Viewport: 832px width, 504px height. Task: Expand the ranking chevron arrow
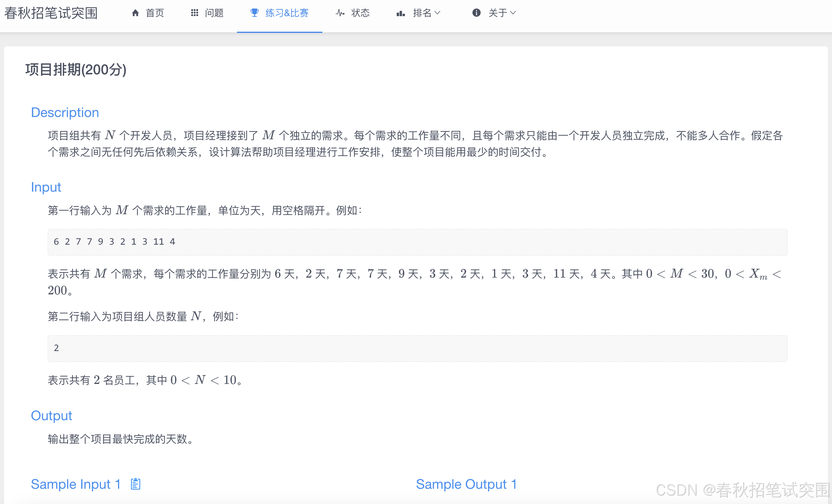click(438, 13)
